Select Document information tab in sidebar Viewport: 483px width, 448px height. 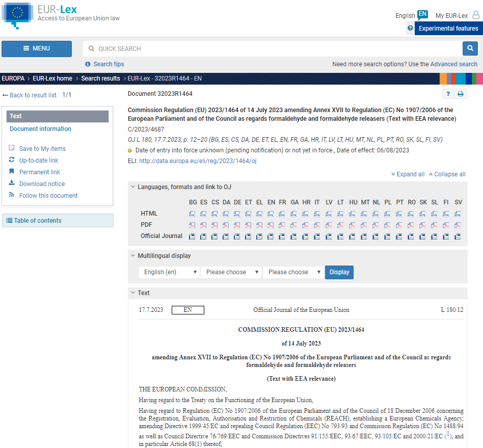coord(40,129)
